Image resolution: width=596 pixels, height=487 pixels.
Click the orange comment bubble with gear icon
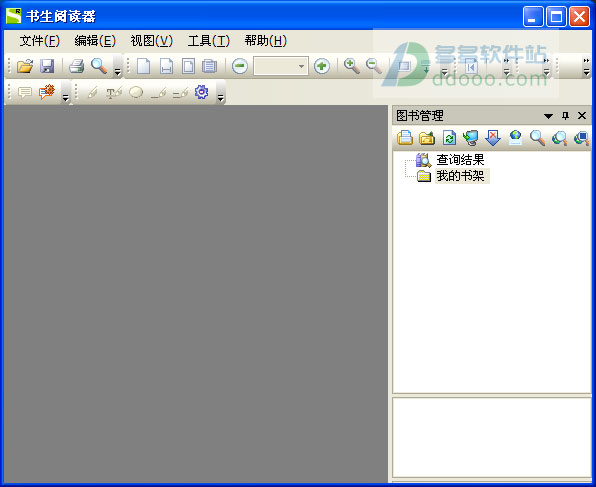[x=47, y=92]
